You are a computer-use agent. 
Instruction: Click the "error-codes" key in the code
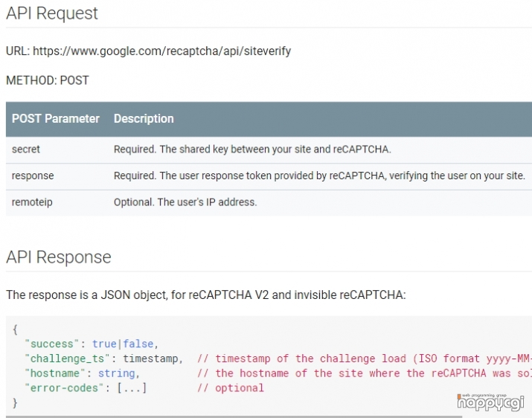click(64, 388)
